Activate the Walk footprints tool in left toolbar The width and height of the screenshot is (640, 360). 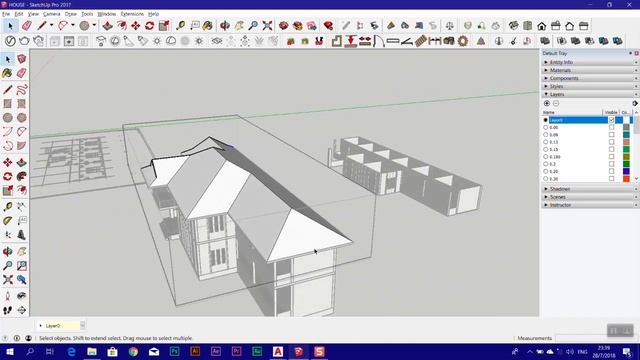tap(8, 311)
